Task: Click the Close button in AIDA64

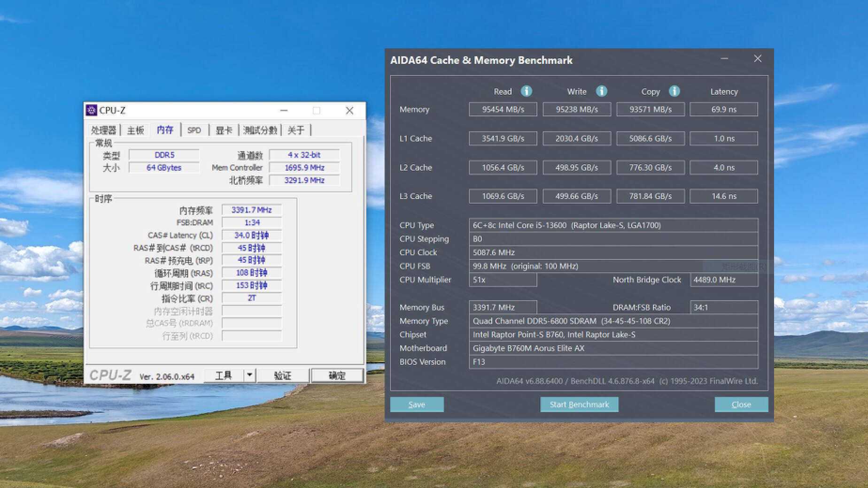Action: (741, 404)
